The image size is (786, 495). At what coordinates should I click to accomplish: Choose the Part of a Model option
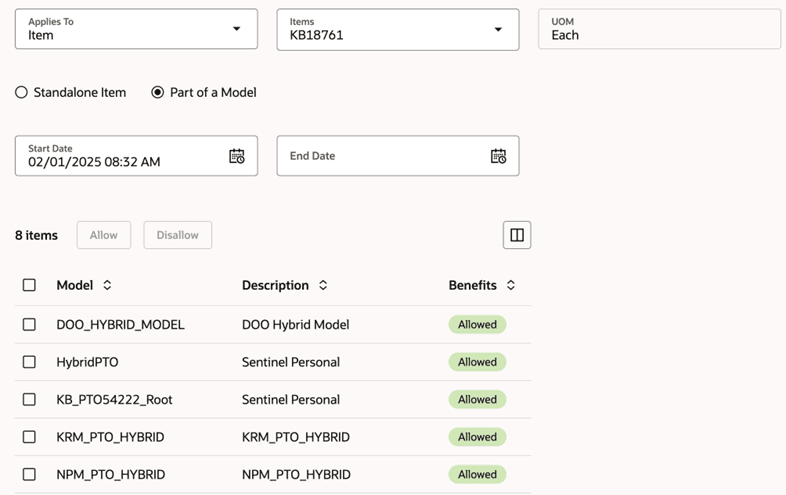158,92
